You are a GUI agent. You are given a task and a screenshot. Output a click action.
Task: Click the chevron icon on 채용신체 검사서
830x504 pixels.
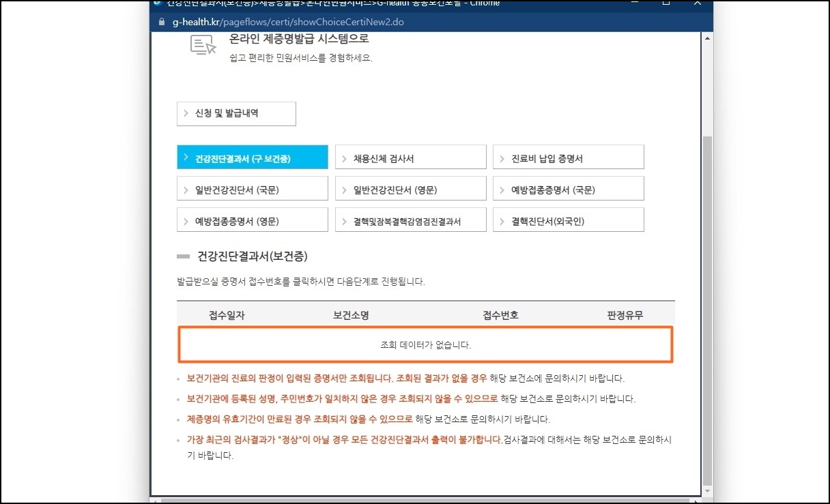point(344,158)
